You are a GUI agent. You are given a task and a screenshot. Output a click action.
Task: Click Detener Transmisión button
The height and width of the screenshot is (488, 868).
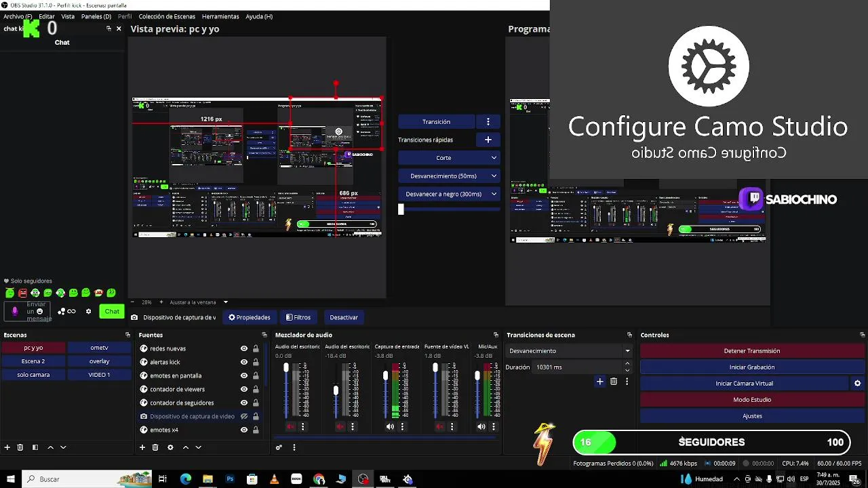tap(752, 351)
